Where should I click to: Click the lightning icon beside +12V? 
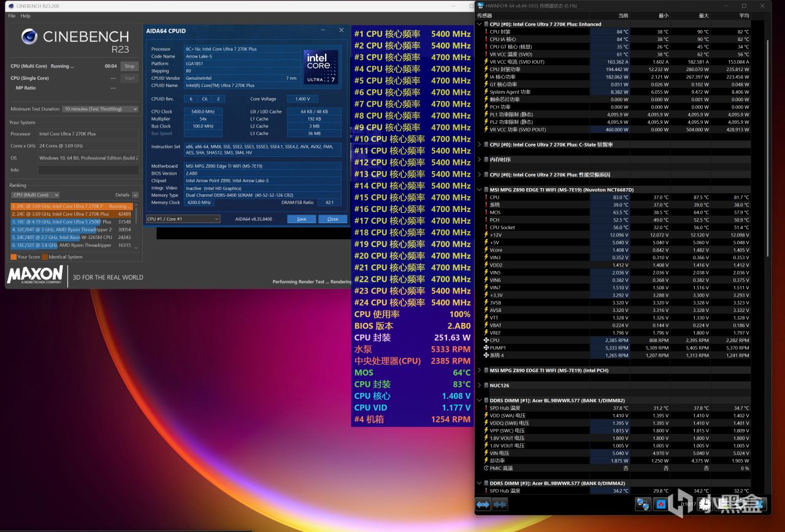486,235
